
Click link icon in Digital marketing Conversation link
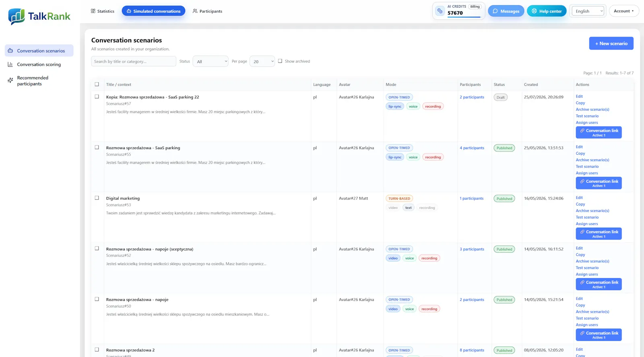(582, 232)
